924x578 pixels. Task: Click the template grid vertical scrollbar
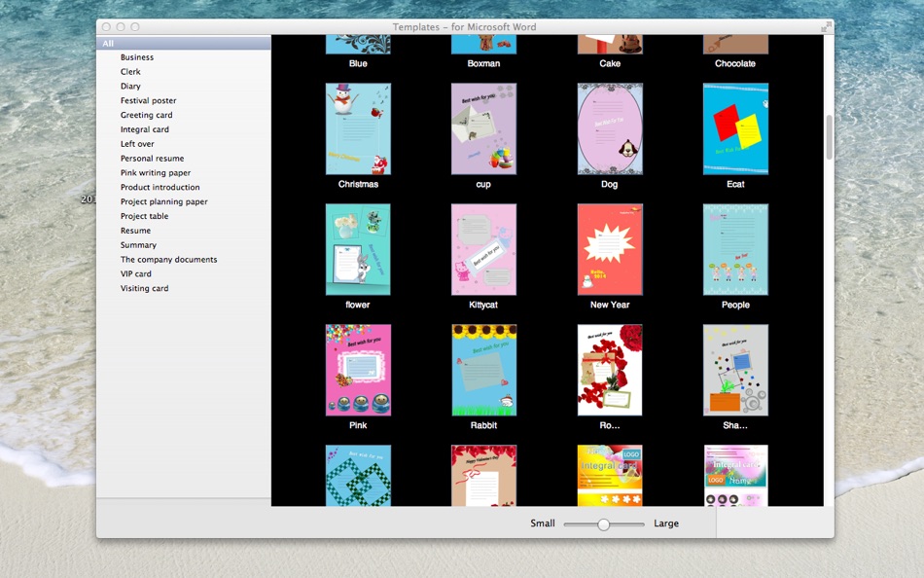pyautogui.click(x=829, y=137)
